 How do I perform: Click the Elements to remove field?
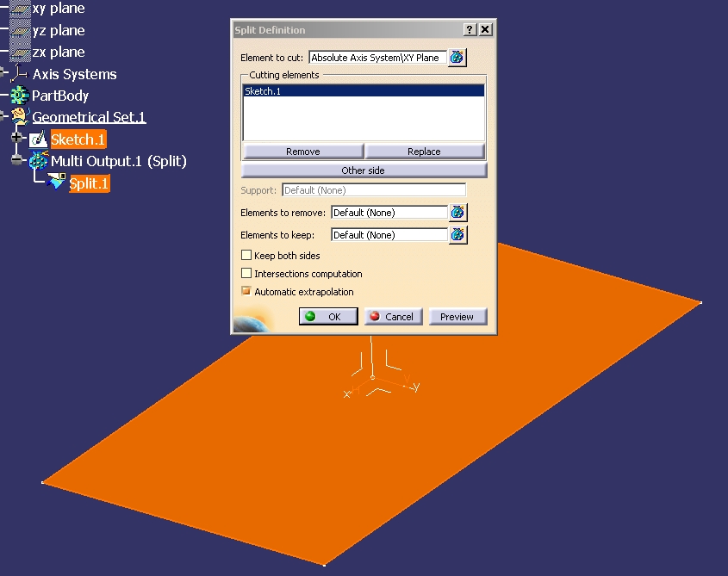click(x=389, y=213)
